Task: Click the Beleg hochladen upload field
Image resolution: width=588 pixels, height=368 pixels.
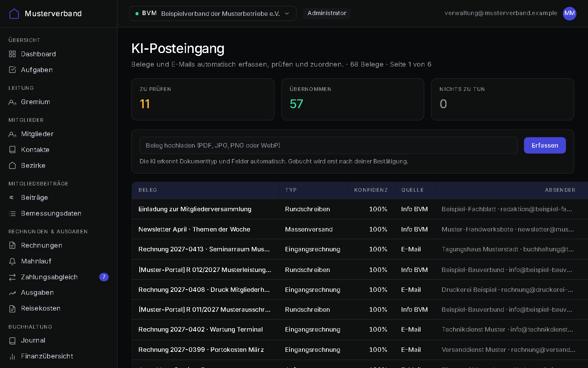Action: point(329,145)
